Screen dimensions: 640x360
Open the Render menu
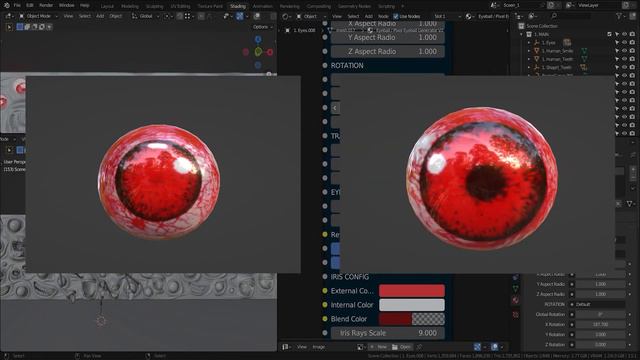tap(46, 6)
